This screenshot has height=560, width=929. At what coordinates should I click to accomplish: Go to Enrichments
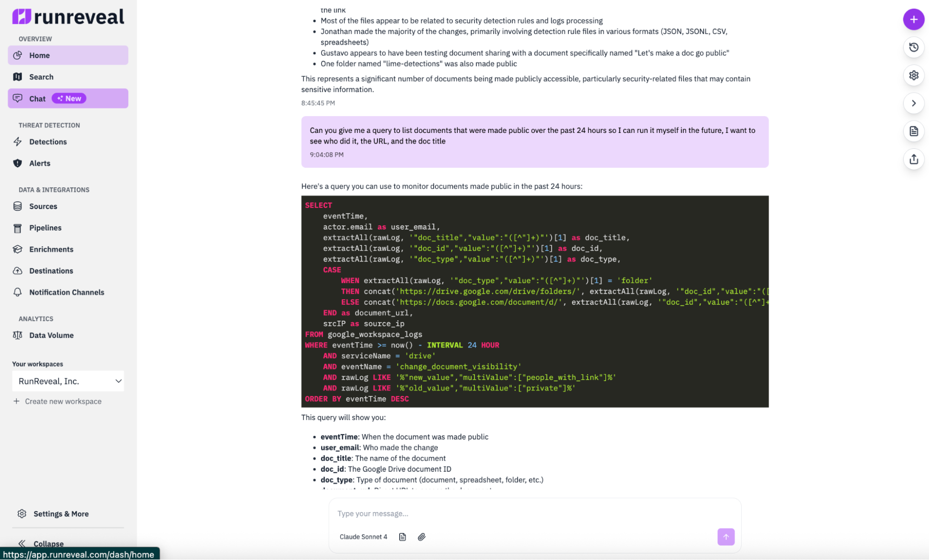click(x=68, y=249)
